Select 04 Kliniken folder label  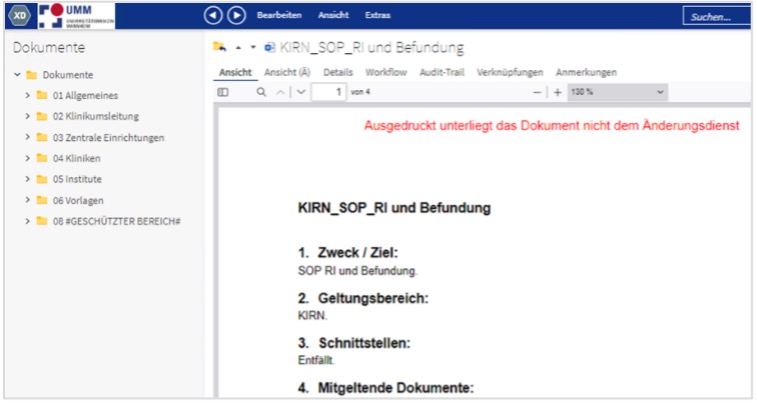pos(77,158)
